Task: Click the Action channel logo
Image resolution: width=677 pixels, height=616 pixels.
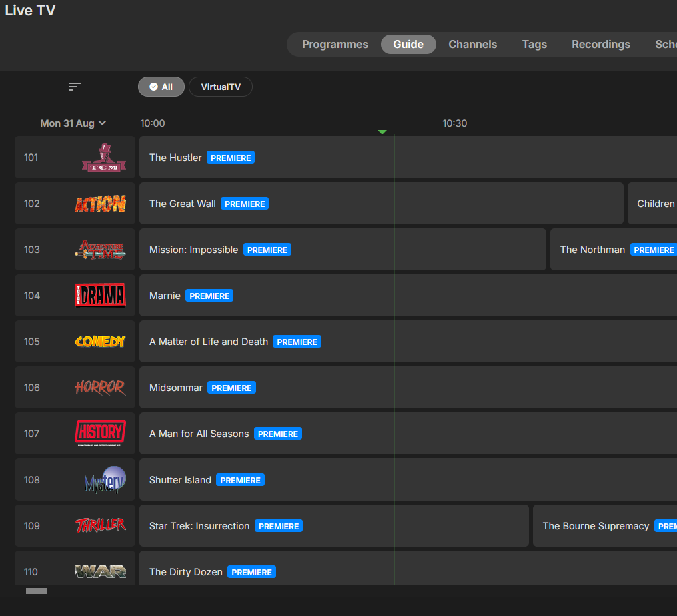Action: (x=100, y=204)
